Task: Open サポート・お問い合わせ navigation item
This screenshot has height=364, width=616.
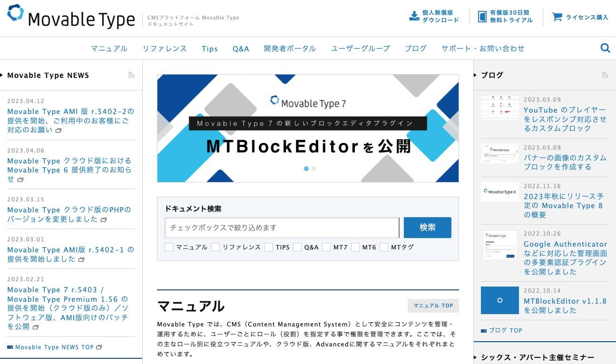Action: pyautogui.click(x=483, y=48)
